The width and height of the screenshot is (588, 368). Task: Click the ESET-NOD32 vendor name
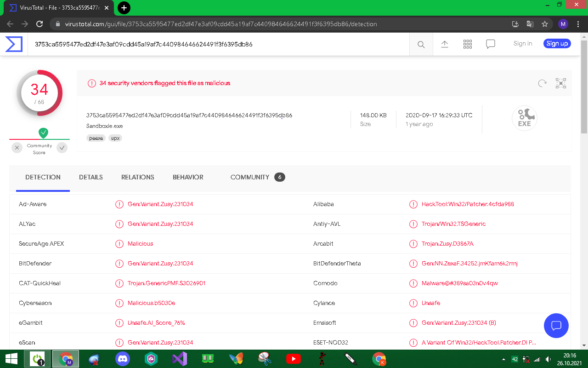[331, 343]
